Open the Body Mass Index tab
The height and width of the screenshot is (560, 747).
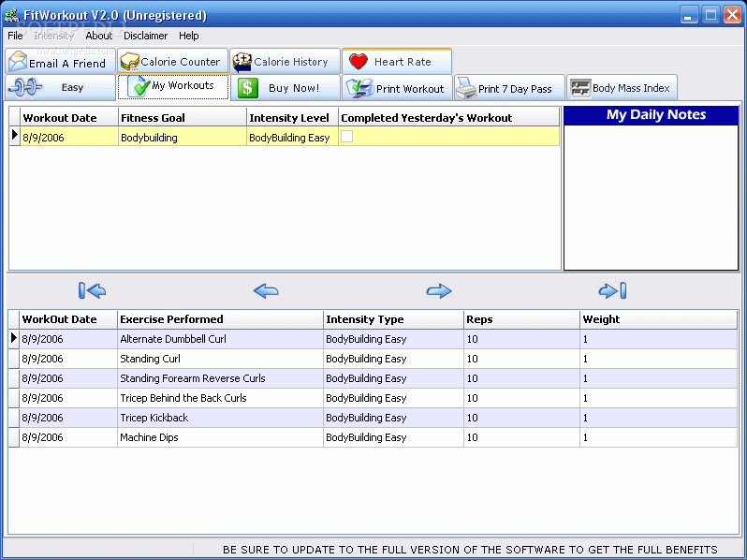(x=622, y=88)
